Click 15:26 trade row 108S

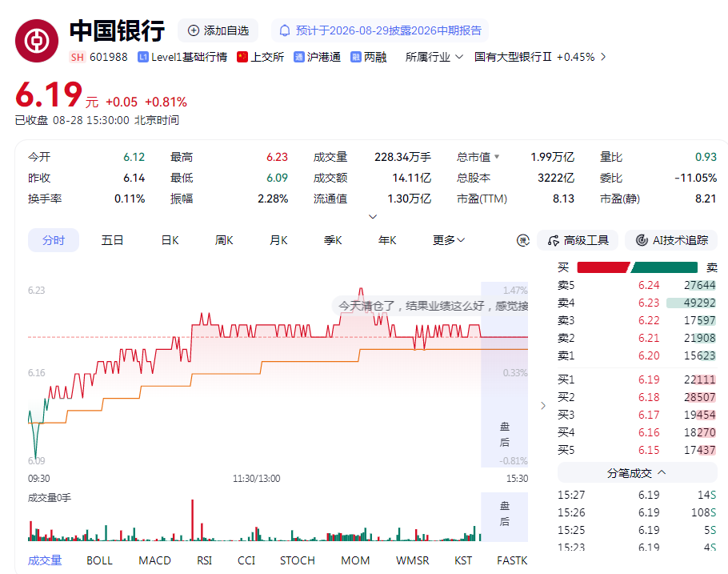[637, 512]
